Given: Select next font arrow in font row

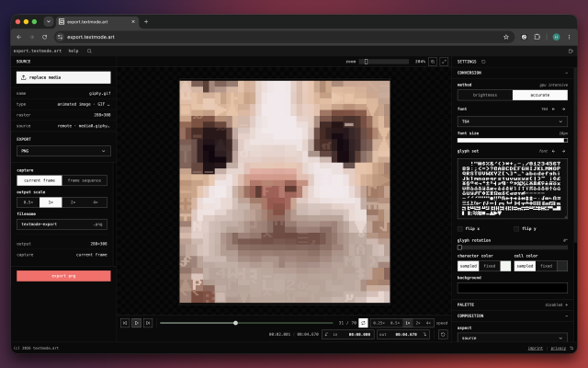Looking at the screenshot, I should click(563, 109).
